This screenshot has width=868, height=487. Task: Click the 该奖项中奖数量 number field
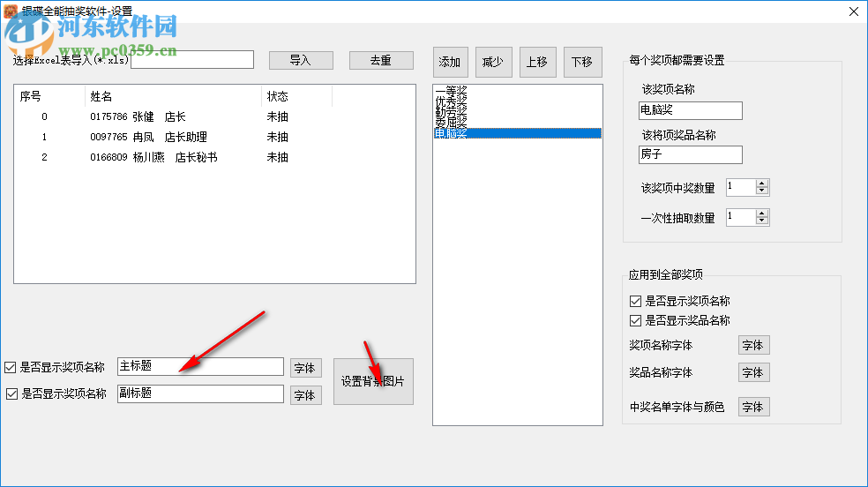(741, 187)
